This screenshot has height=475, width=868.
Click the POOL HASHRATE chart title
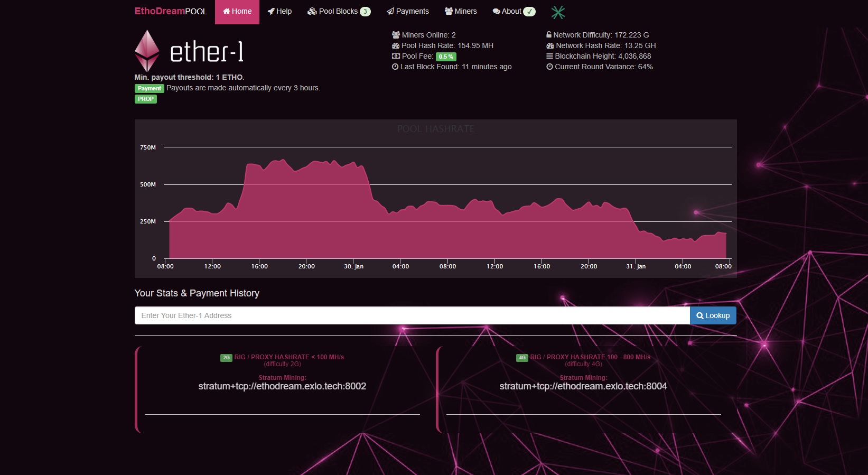click(x=436, y=129)
